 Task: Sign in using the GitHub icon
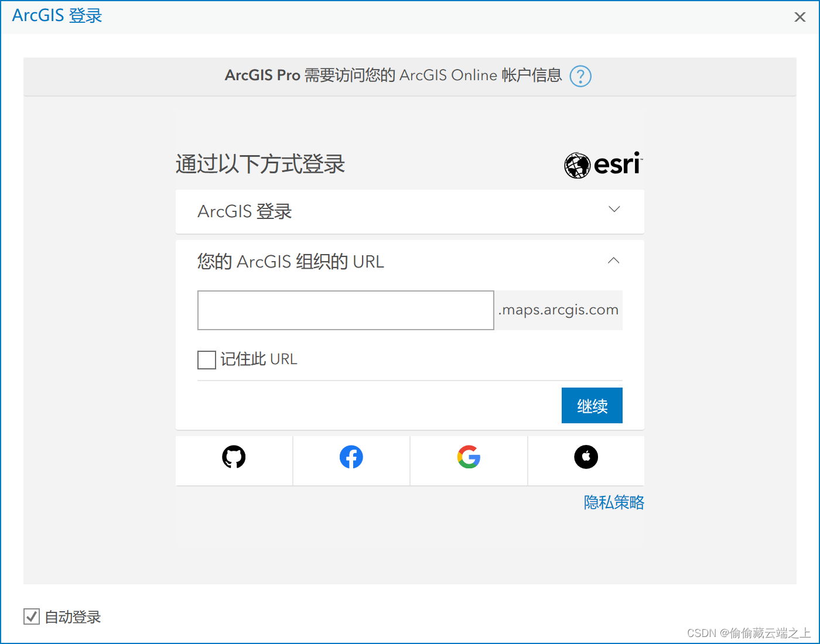(x=234, y=457)
